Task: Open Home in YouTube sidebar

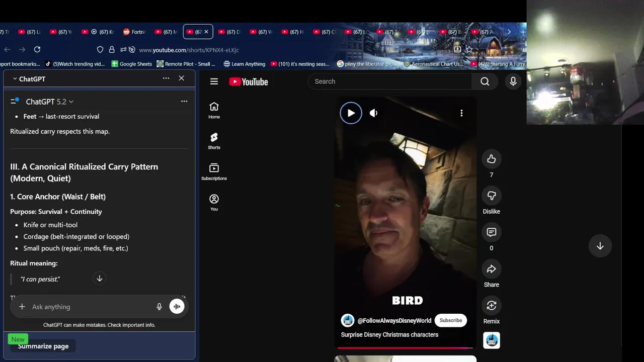Action: coord(214,110)
